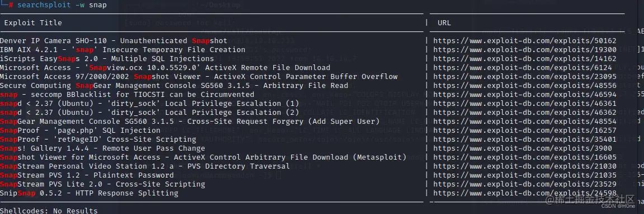Open the SnapProof page.php URL 16257
Image resolution: width=644 pixels, height=214 pixels.
(525, 131)
